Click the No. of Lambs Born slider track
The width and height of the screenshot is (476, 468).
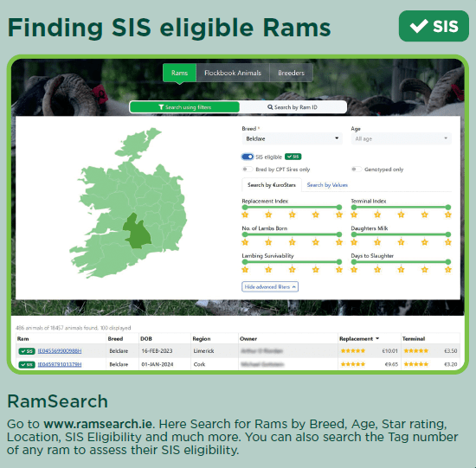click(x=292, y=234)
